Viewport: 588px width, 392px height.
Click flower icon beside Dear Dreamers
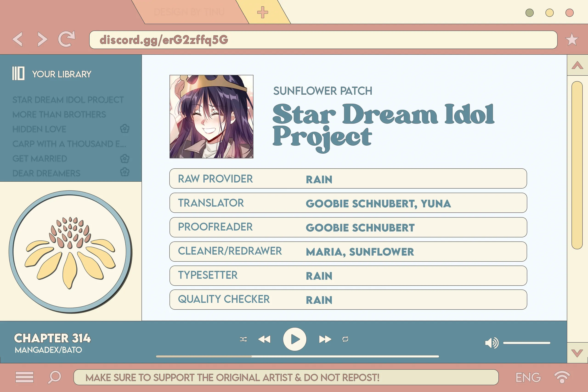(x=125, y=172)
